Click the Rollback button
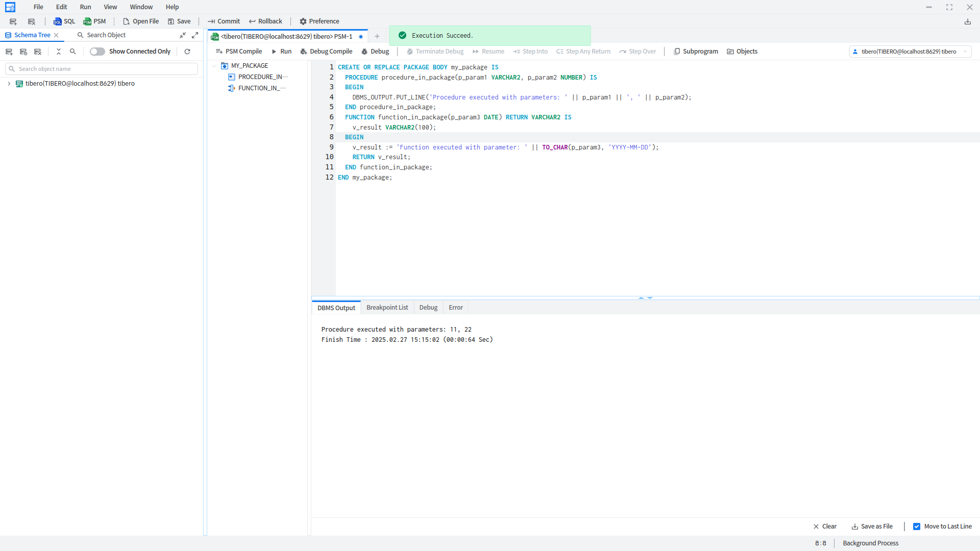Viewport: 980px width, 551px height. 265,21
